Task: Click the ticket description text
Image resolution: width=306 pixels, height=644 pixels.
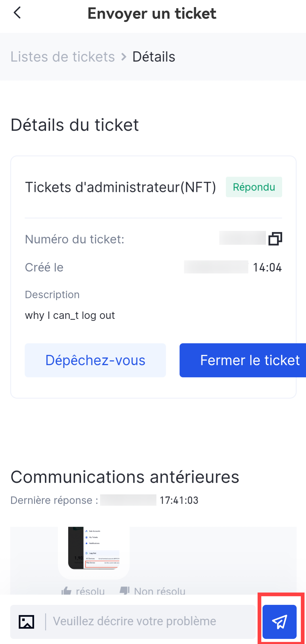Action: pyautogui.click(x=70, y=315)
